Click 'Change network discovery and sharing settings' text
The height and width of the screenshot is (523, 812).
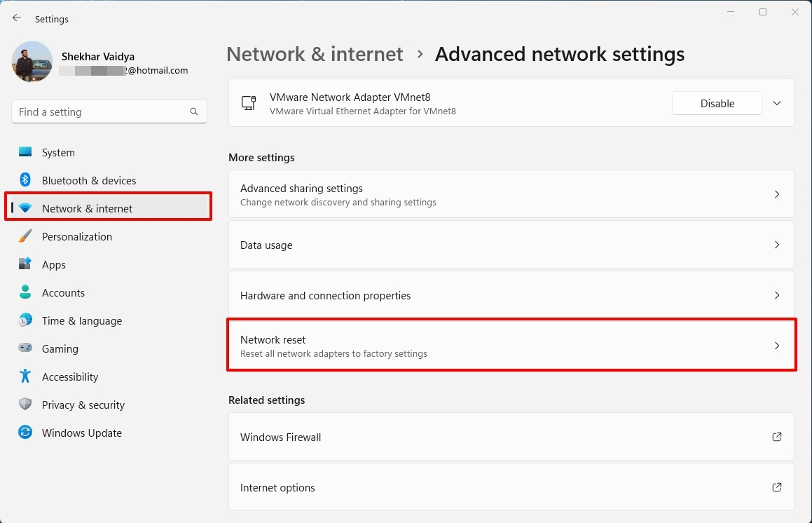338,202
